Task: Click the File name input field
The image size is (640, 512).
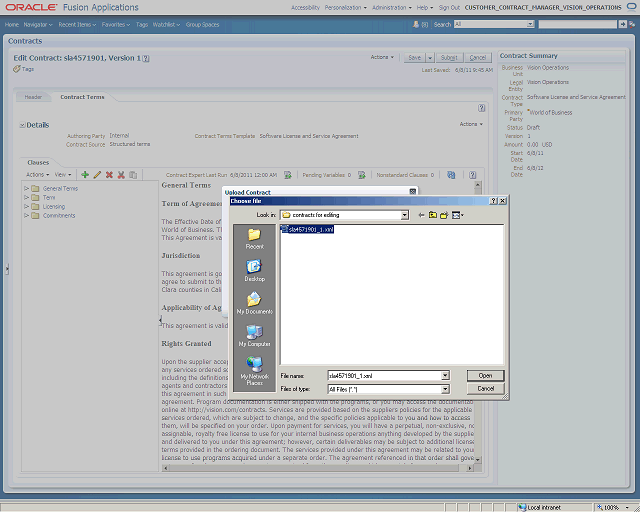Action: point(384,375)
